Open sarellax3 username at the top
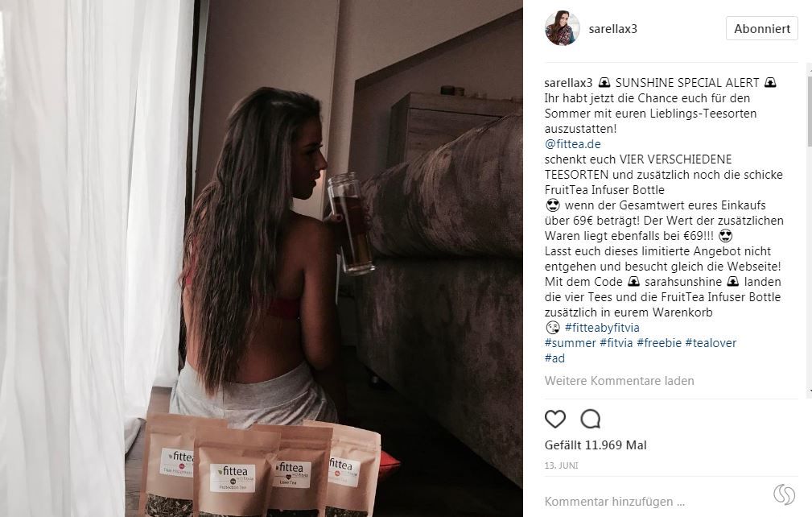Screen dimensions: 812x517 click(x=612, y=29)
